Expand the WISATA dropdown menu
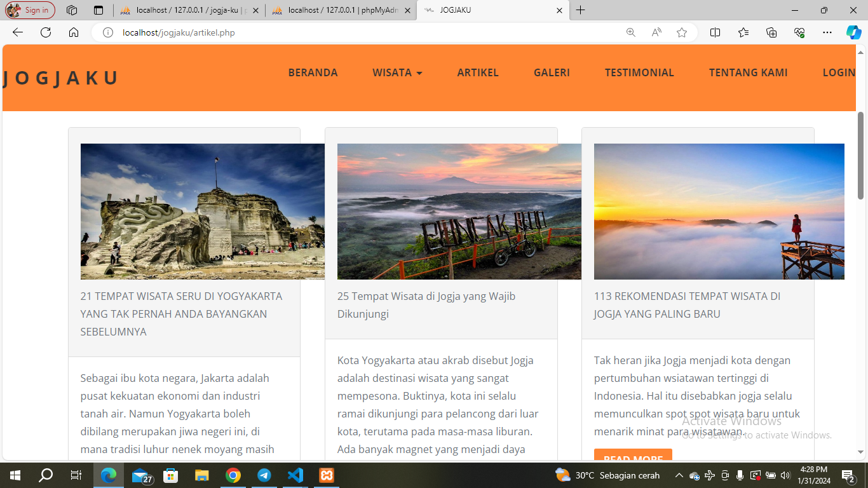Screen dimensions: 868x488 click(x=397, y=72)
